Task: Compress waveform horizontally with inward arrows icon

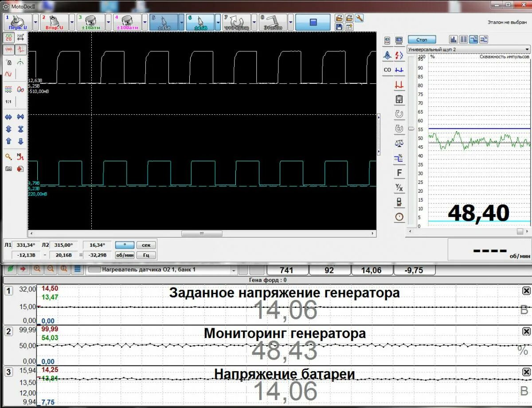Action: (x=20, y=117)
